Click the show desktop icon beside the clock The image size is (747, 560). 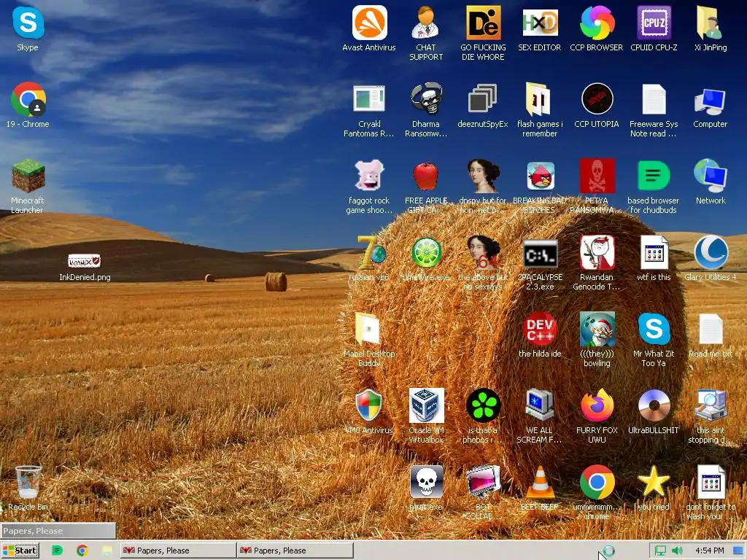pos(739,551)
